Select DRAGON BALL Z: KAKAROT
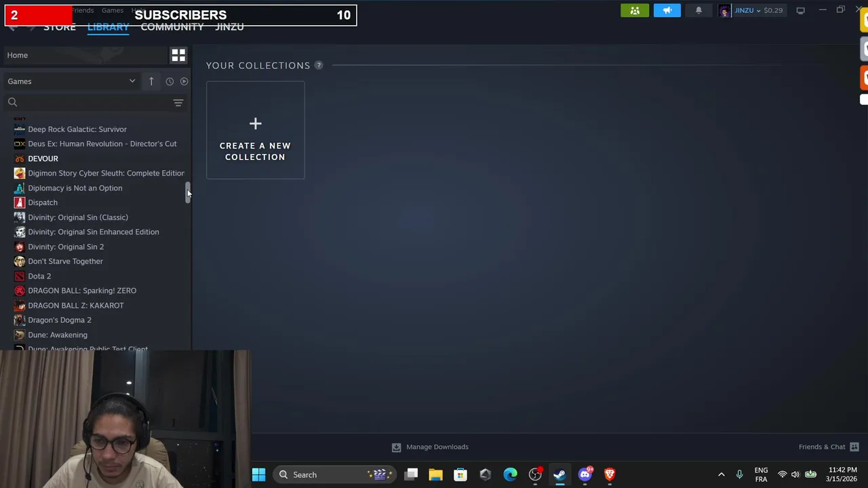868x488 pixels. click(x=76, y=305)
